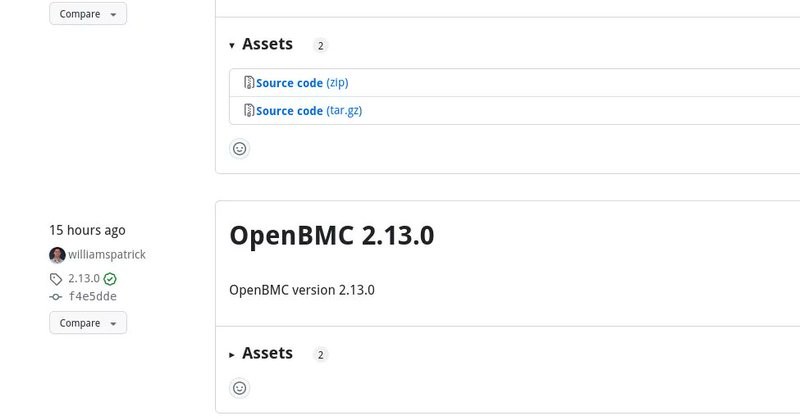Click the tag icon next to 2.13.0
Screen dimensions: 800x419
point(56,279)
